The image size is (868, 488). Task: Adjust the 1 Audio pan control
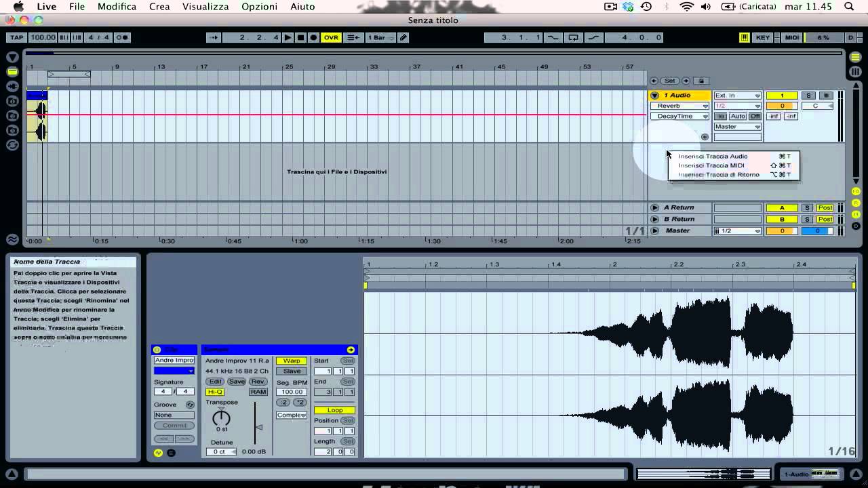click(x=817, y=106)
